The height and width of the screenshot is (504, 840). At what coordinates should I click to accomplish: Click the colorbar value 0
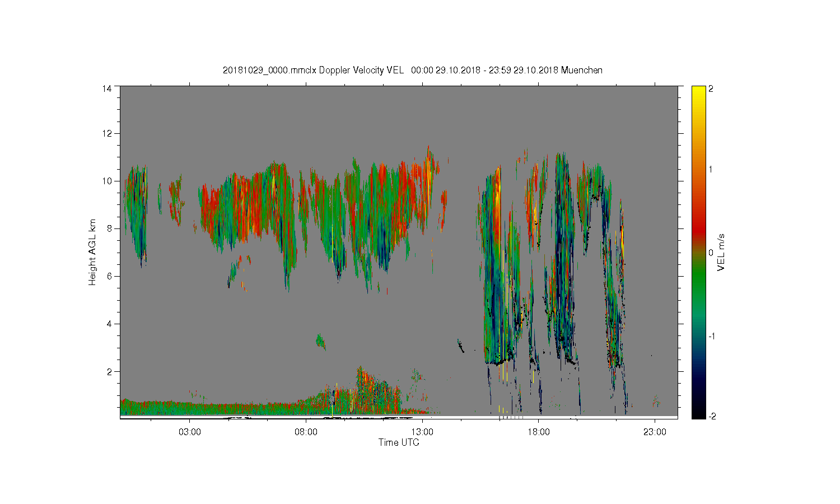(711, 253)
